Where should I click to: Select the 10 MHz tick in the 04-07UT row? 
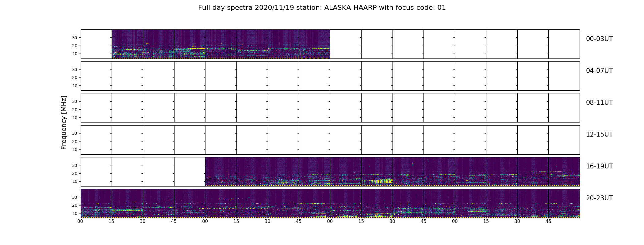(75, 86)
